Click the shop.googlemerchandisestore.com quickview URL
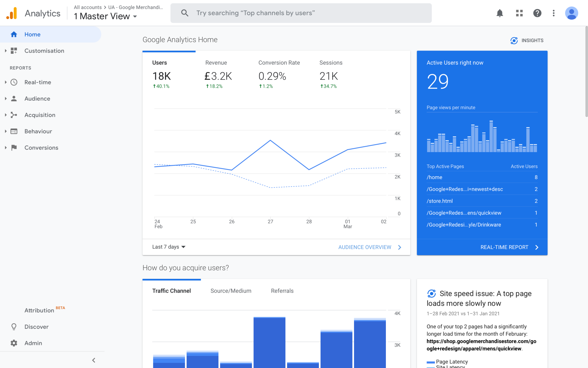Screen dimensions: 588x368 click(481, 345)
